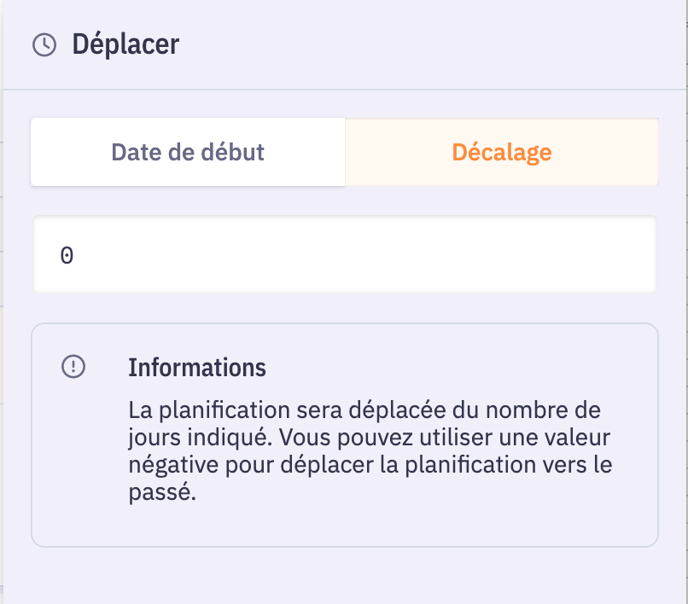Switch to the Date de début tab

[x=188, y=153]
